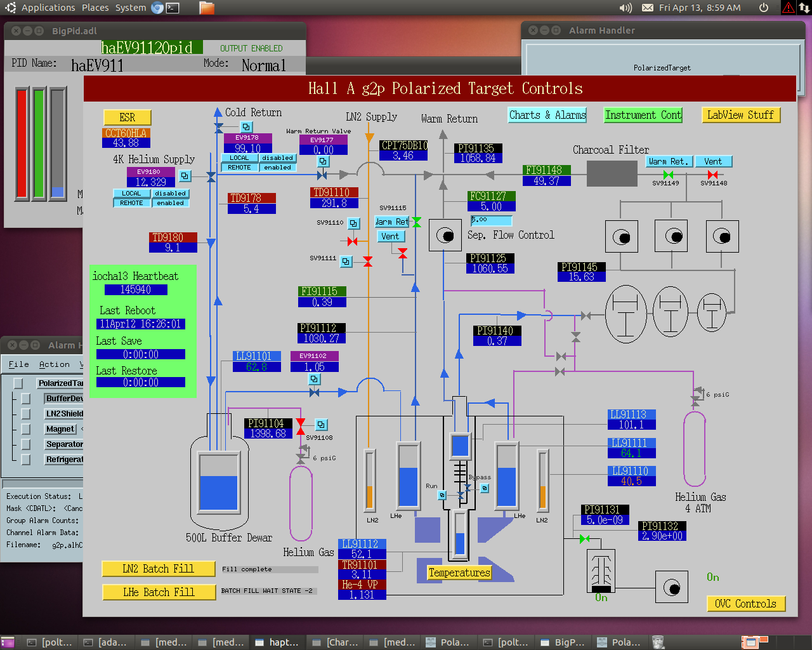Open related display icon under EV91102
Viewport: 812px width, 650px height.
click(314, 379)
